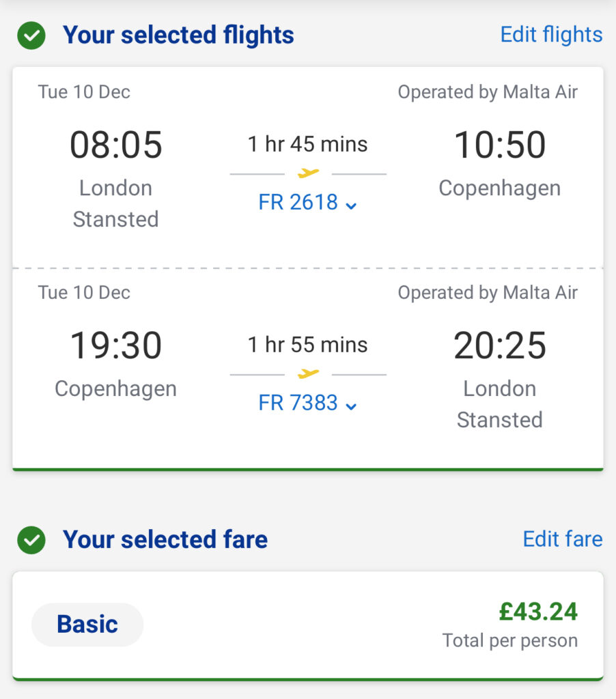
Task: Click the 19:30 departure time
Action: point(116,345)
